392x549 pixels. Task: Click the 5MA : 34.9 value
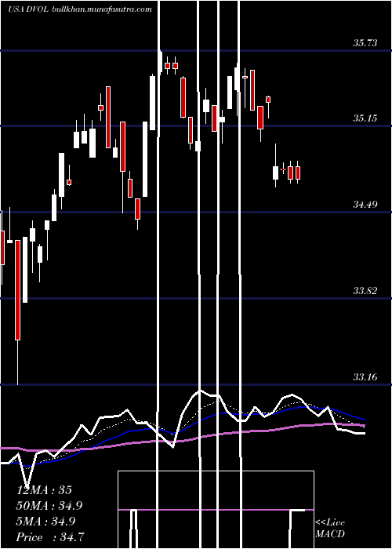[45, 522]
